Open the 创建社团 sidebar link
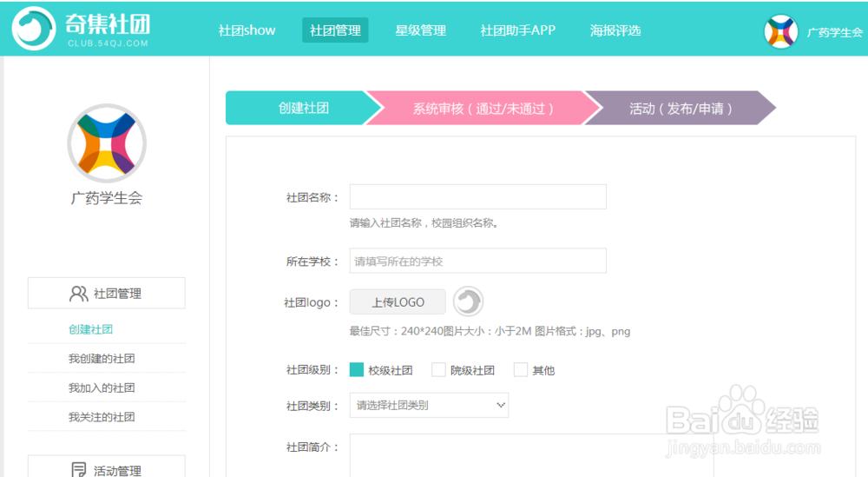The image size is (868, 477). 91,329
